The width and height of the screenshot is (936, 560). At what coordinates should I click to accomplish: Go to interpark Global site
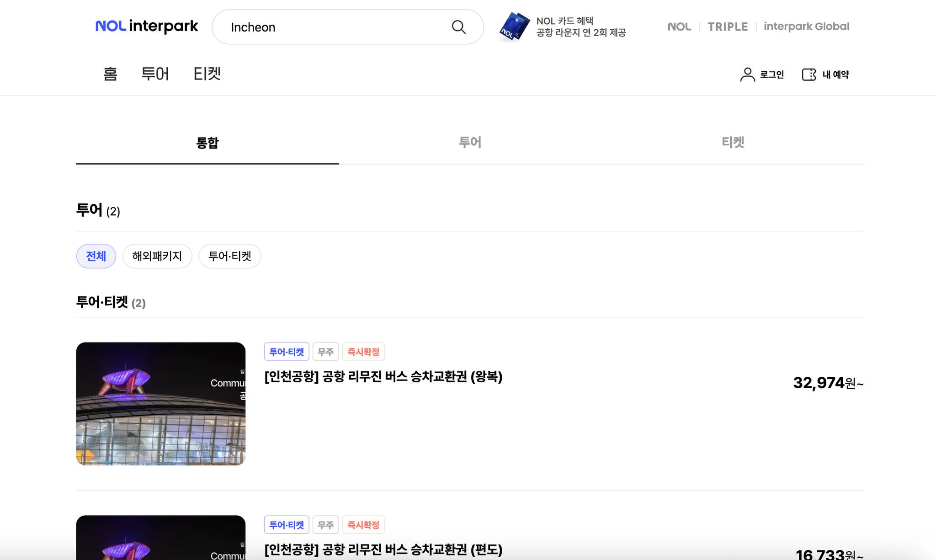806,26
